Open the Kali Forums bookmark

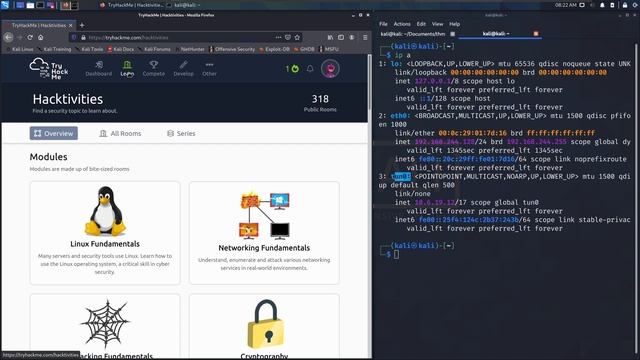154,49
